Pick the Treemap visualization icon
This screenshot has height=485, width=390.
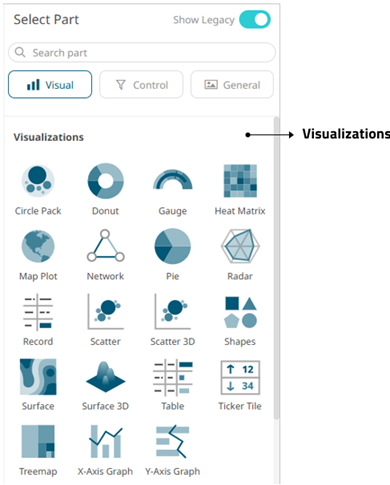pyautogui.click(x=38, y=441)
